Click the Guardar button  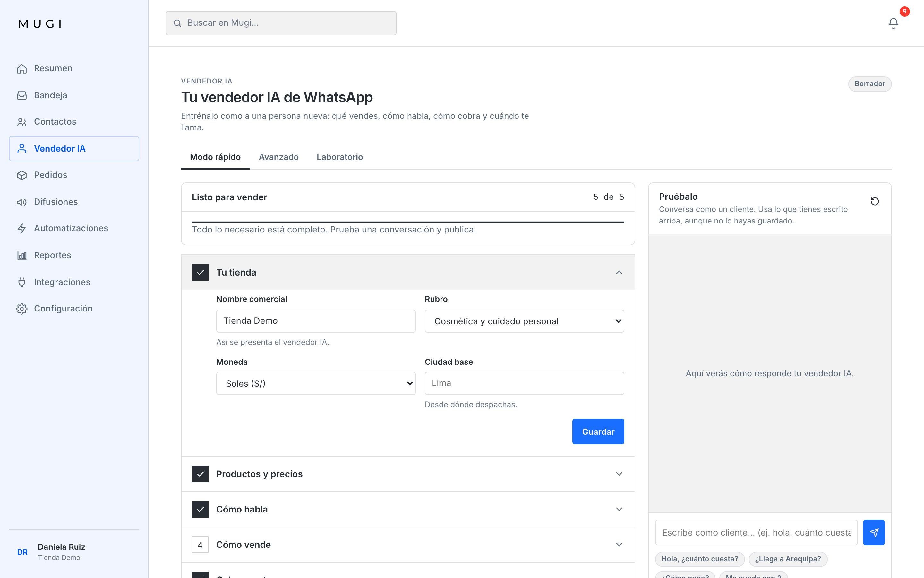point(598,432)
